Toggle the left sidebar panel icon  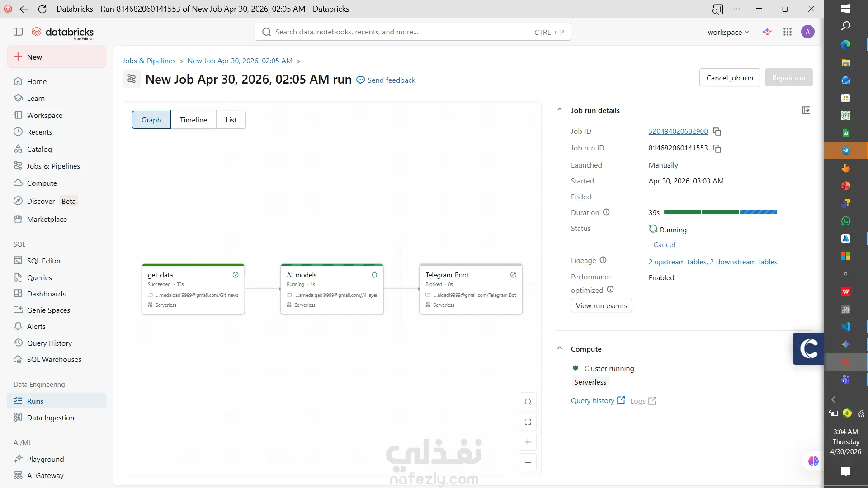pyautogui.click(x=18, y=32)
